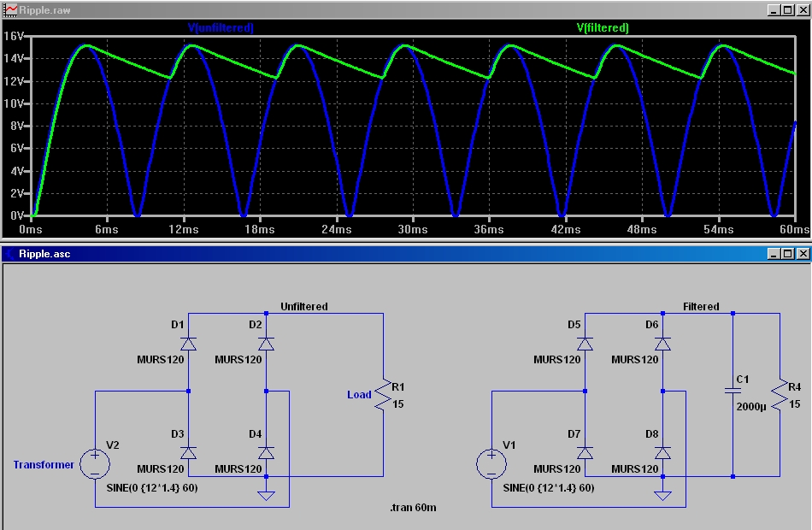The image size is (812, 530).
Task: Select diode D6 symbol in the schematic
Action: pyautogui.click(x=663, y=344)
